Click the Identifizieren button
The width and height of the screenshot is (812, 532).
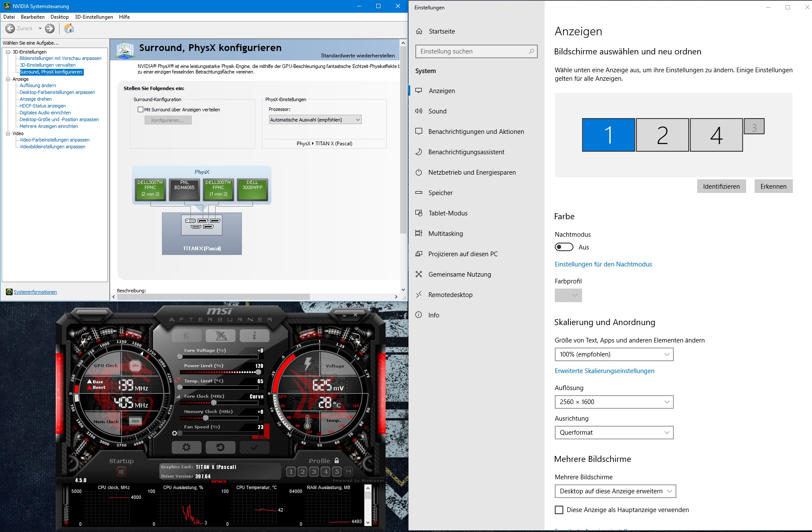tap(721, 186)
